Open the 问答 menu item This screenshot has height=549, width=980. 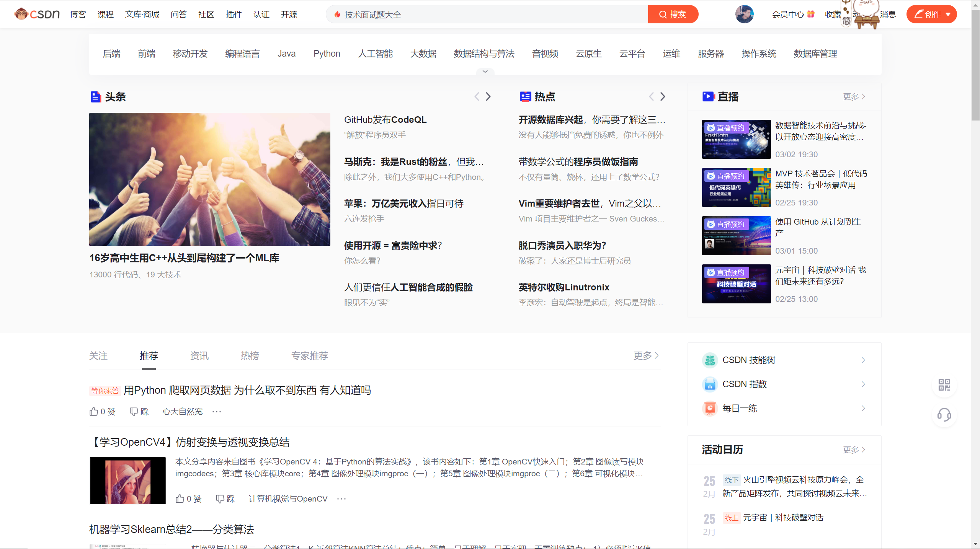coord(178,14)
